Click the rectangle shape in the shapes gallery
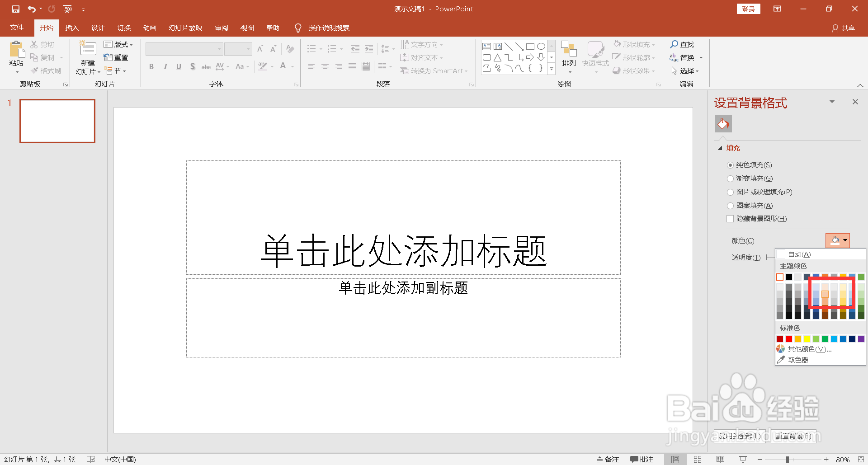This screenshot has height=465, width=868. click(530, 46)
